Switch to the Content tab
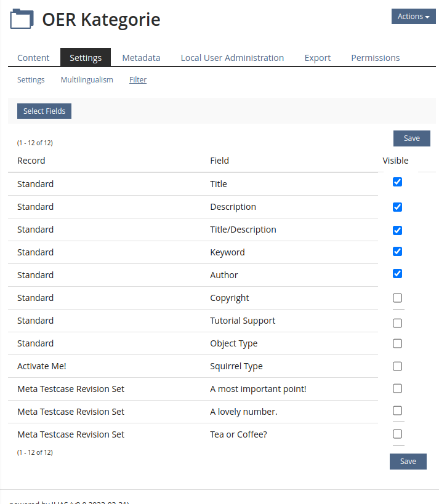 pyautogui.click(x=33, y=58)
